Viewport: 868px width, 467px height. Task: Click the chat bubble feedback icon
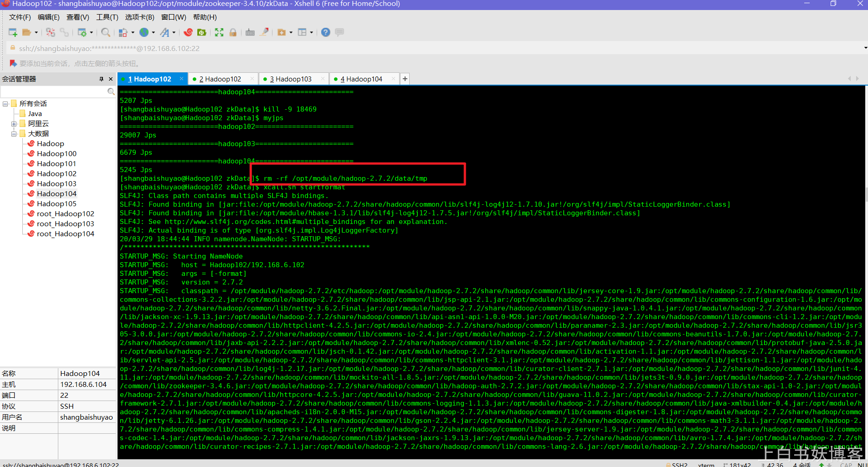(x=339, y=32)
